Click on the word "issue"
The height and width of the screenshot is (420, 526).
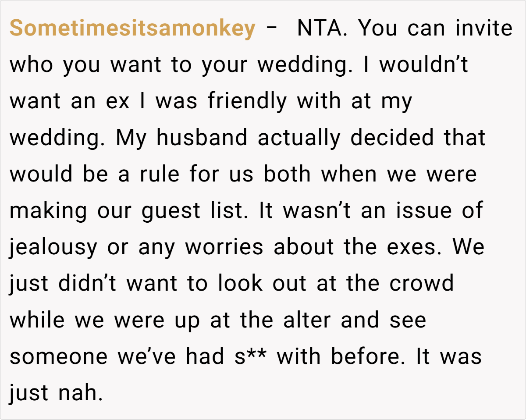click(423, 210)
